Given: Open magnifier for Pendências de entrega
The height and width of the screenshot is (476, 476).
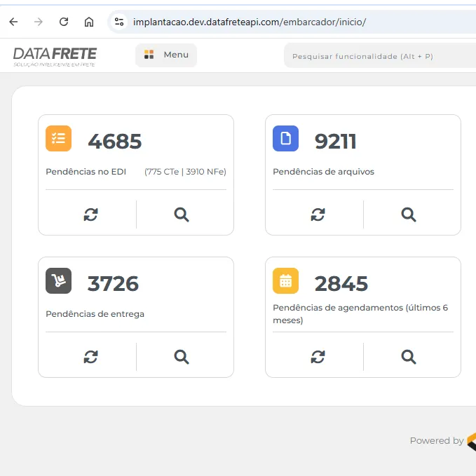Looking at the screenshot, I should (182, 357).
